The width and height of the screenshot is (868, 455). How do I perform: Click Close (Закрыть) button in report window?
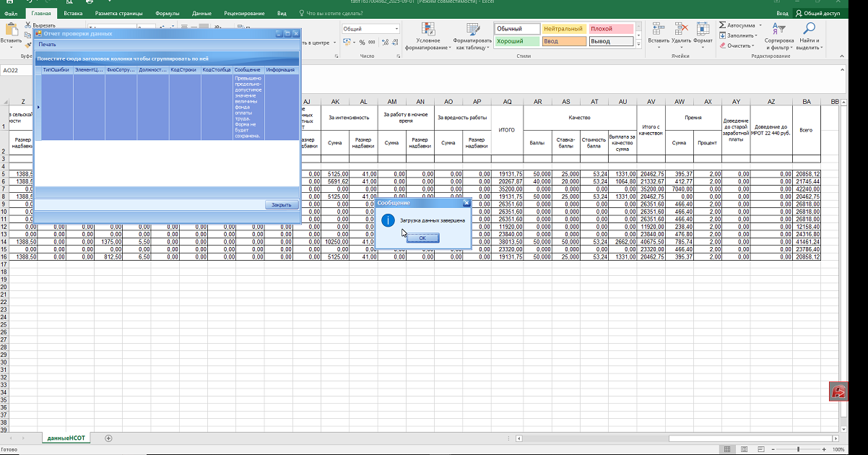click(281, 205)
